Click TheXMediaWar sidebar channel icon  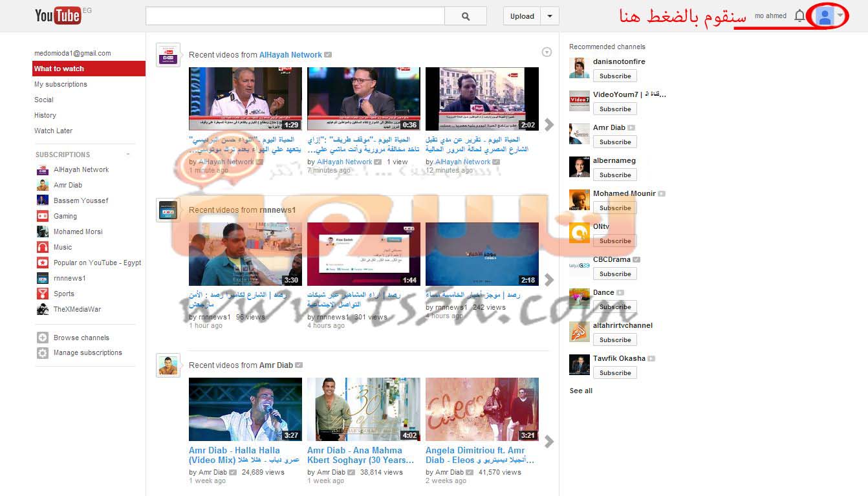pyautogui.click(x=42, y=309)
